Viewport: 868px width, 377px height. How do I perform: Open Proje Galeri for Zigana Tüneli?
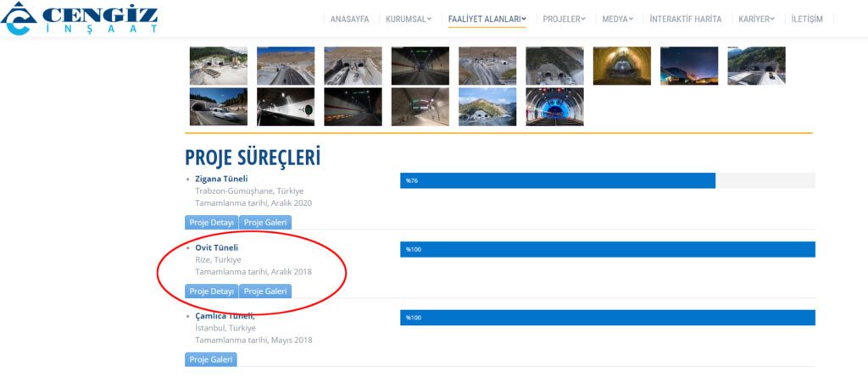tap(265, 223)
